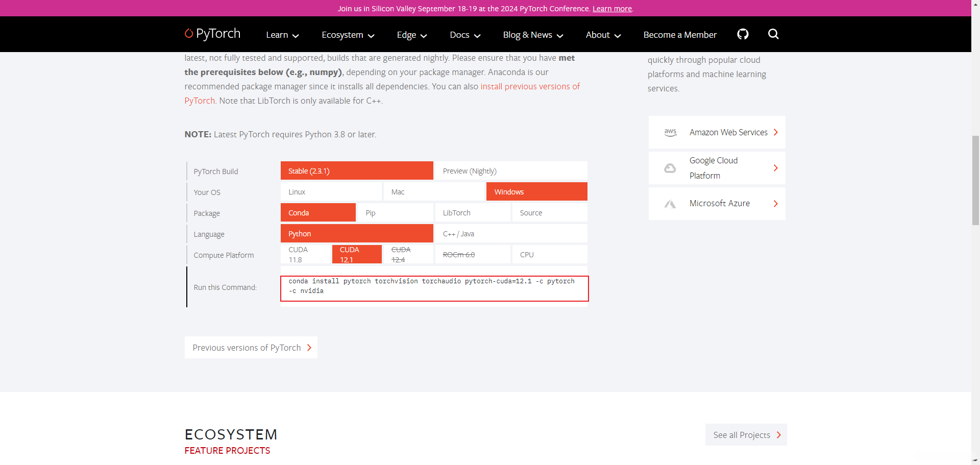
Task: Expand the Ecosystem menu
Action: (348, 35)
